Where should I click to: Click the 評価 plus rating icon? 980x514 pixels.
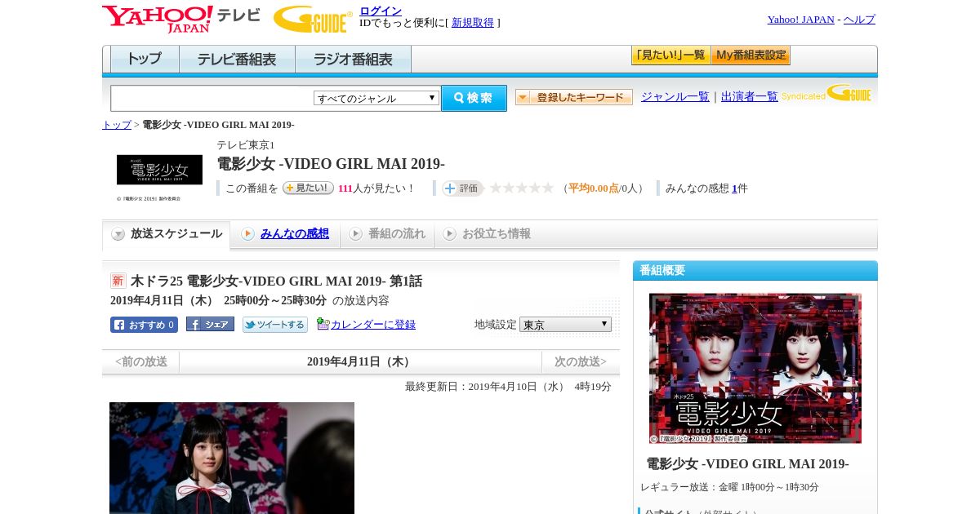(x=462, y=188)
